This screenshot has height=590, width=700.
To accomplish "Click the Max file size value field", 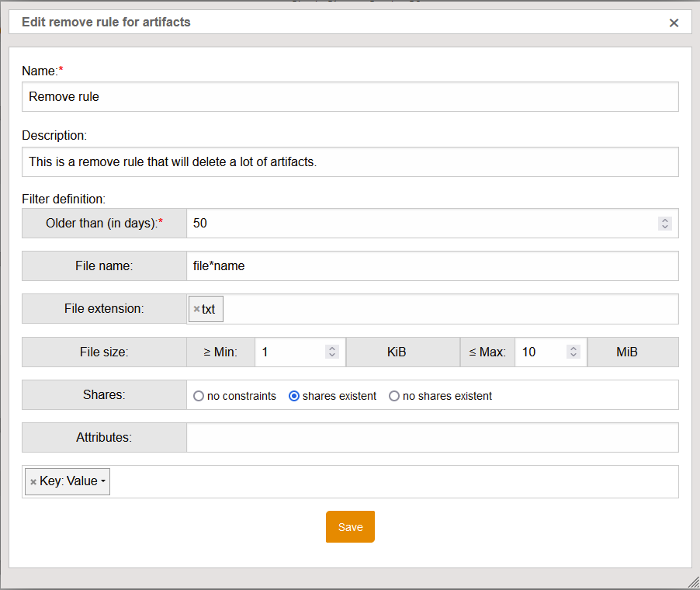I will (539, 352).
